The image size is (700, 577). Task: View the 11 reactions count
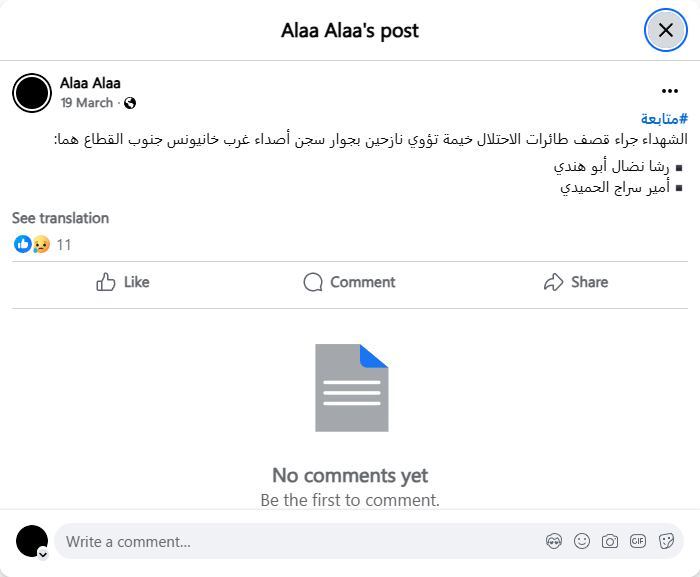click(x=64, y=244)
